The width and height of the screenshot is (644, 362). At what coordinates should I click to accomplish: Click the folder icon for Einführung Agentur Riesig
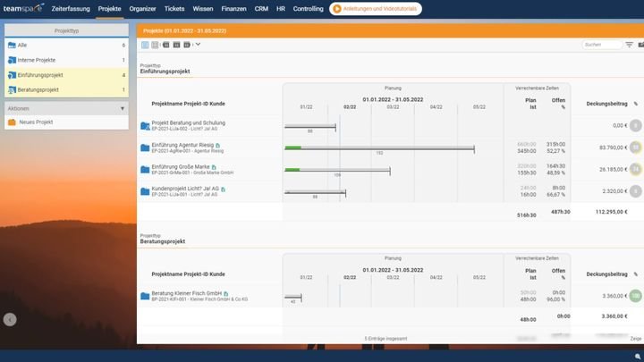click(145, 147)
